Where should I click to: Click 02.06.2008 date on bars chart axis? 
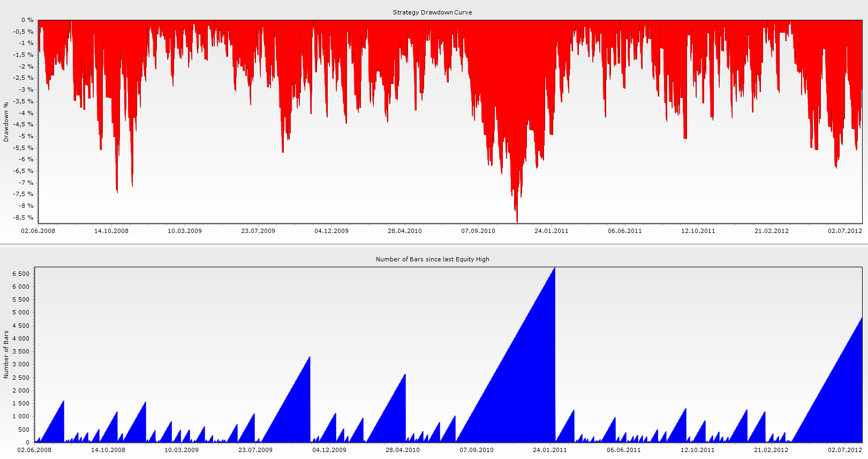34,450
